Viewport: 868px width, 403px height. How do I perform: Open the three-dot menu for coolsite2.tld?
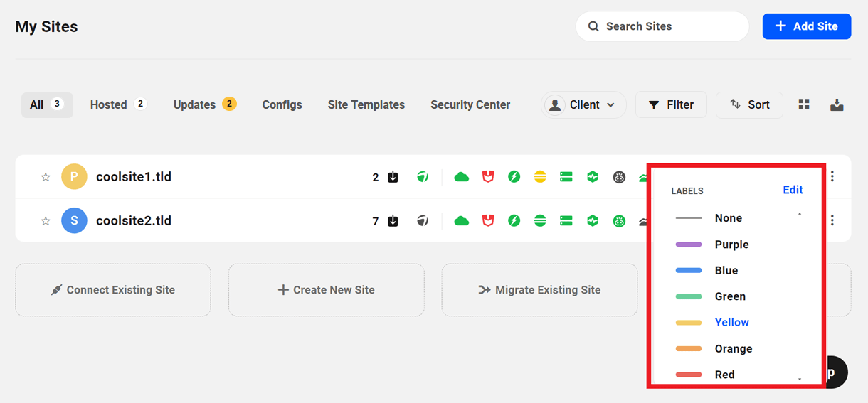pyautogui.click(x=832, y=220)
